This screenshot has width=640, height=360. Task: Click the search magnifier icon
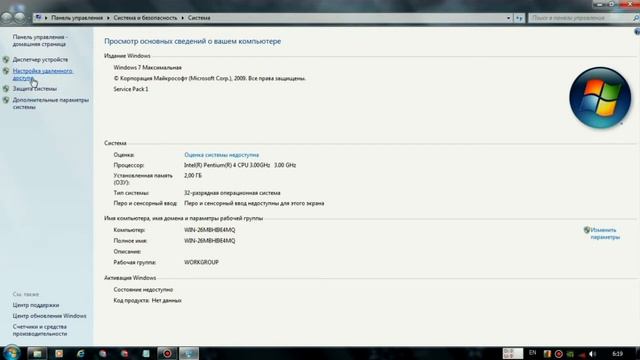click(x=636, y=18)
